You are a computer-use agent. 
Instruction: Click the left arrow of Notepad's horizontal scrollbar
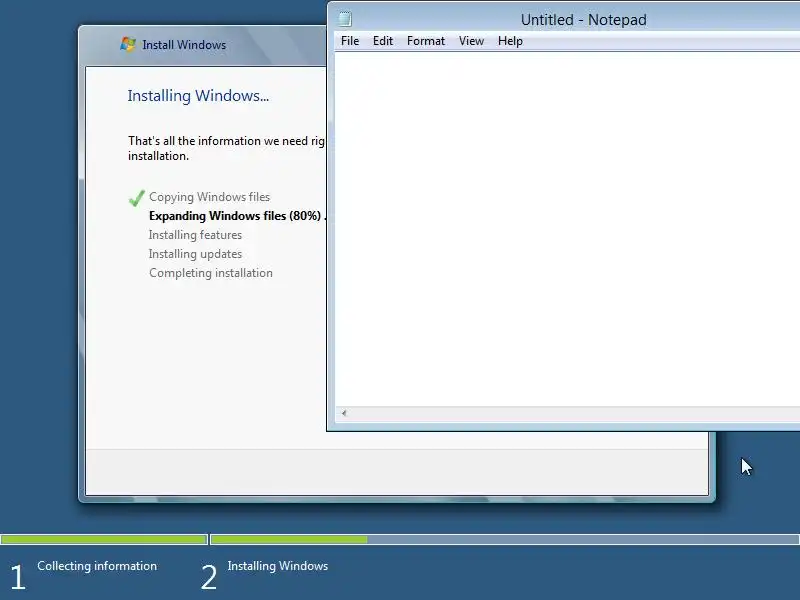(x=344, y=413)
